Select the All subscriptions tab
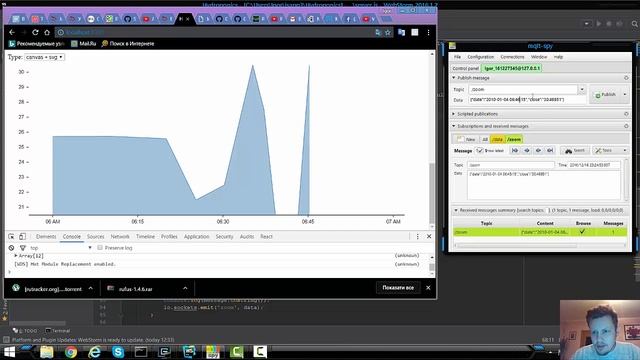The width and height of the screenshot is (640, 360). tap(485, 139)
